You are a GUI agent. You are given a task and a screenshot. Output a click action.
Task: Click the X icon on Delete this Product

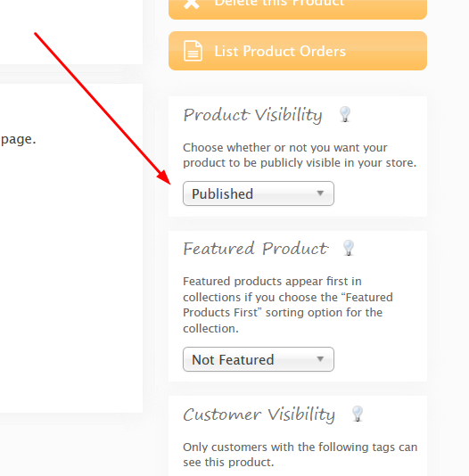coord(192,4)
